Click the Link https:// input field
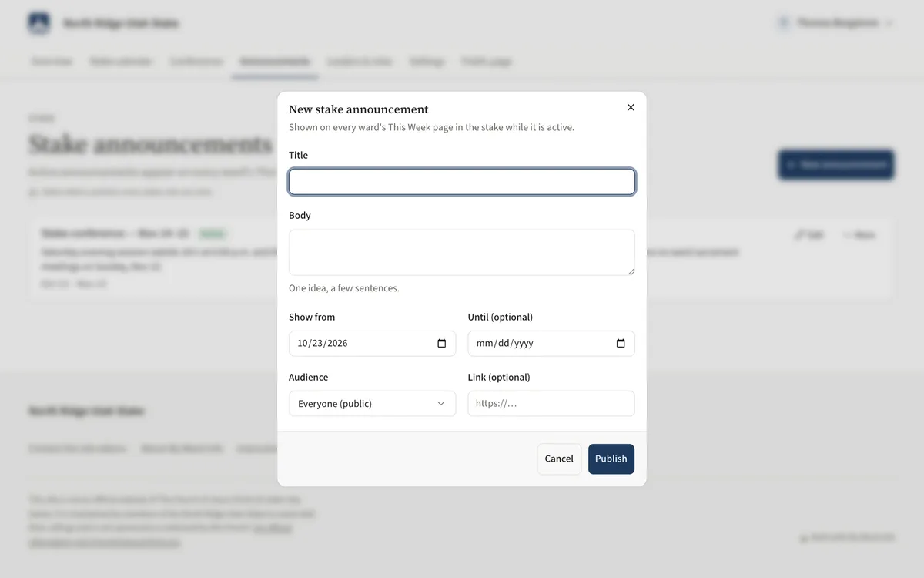The height and width of the screenshot is (578, 924). click(x=551, y=404)
